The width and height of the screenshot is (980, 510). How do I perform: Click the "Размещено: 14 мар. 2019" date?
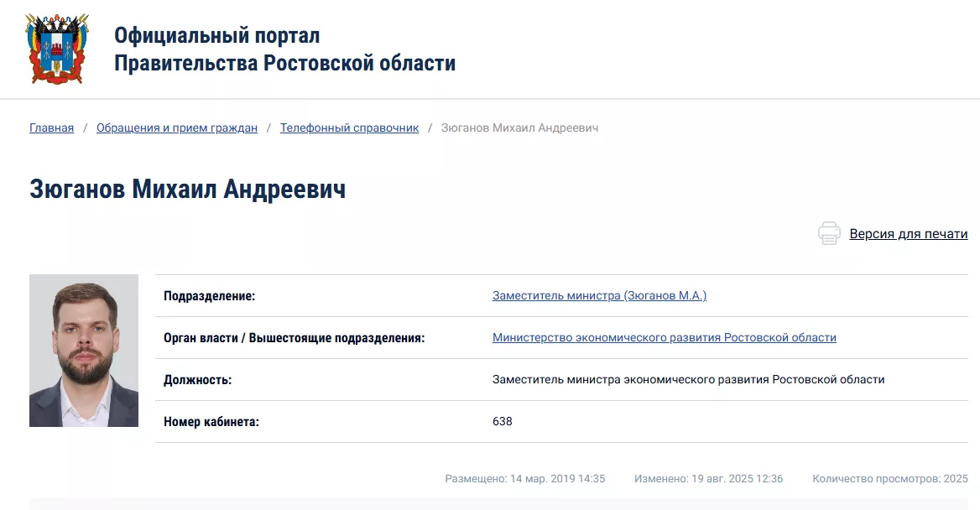point(524,479)
